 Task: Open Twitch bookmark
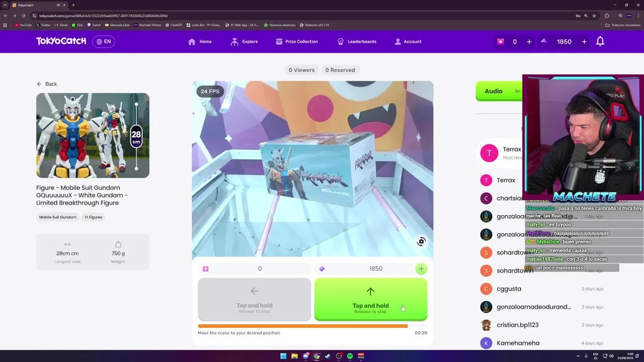tap(94, 25)
